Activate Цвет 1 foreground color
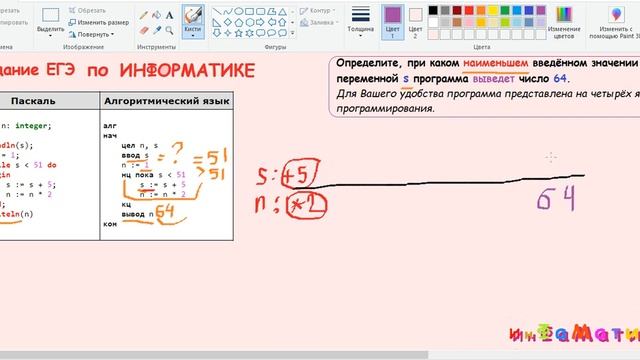This screenshot has width=640, height=360. click(393, 22)
